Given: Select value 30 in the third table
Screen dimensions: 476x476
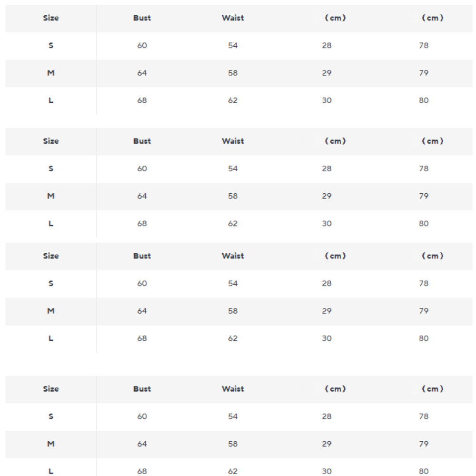Looking at the screenshot, I should [327, 338].
